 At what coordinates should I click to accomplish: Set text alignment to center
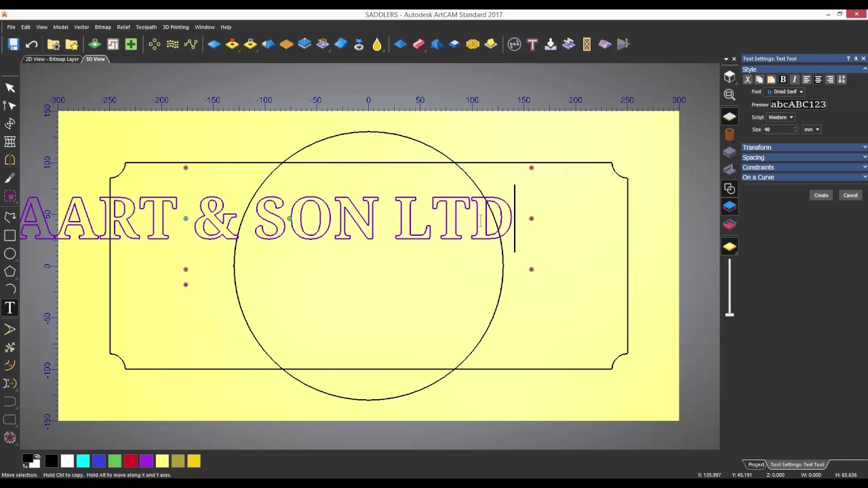[x=818, y=80]
